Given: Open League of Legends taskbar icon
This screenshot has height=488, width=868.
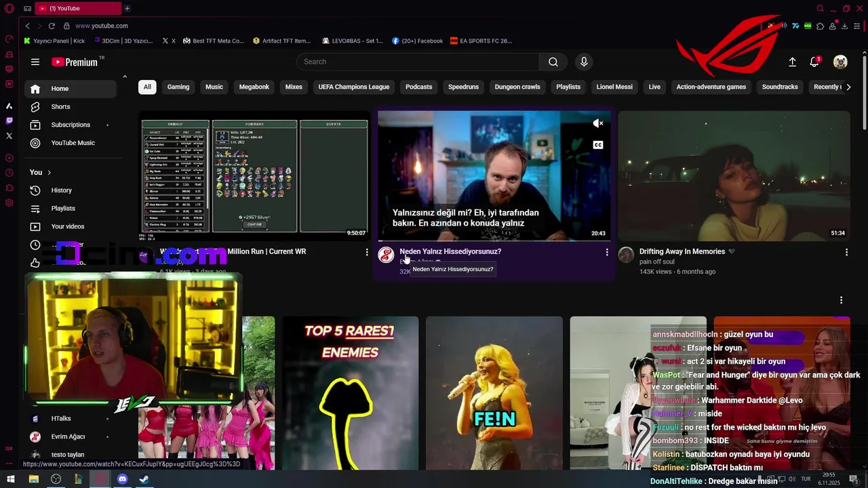Looking at the screenshot, I should pyautogui.click(x=78, y=479).
